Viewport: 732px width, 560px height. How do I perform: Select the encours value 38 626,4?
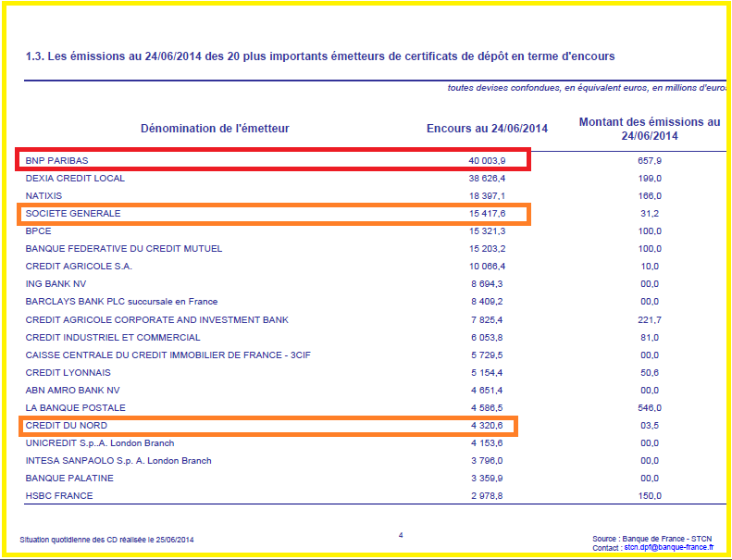[x=487, y=179]
